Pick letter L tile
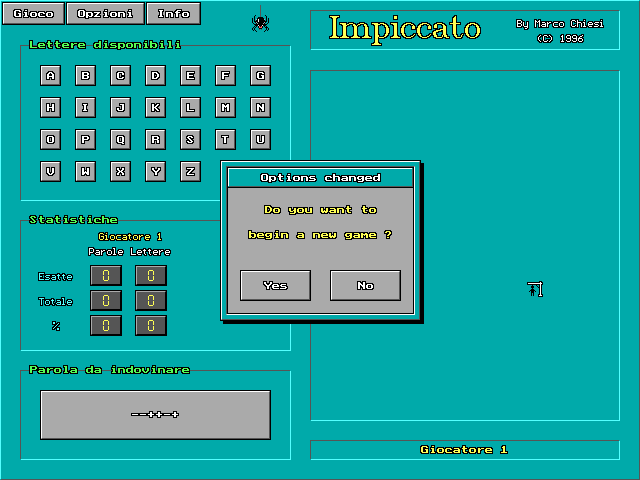Image resolution: width=640 pixels, height=480 pixels. click(x=190, y=107)
